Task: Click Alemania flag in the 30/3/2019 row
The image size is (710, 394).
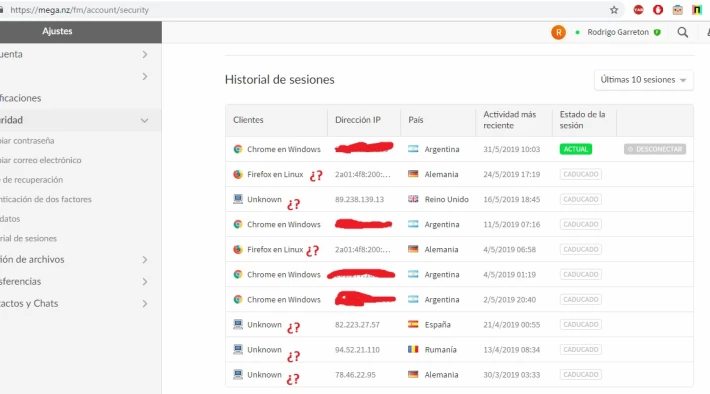Action: point(413,374)
